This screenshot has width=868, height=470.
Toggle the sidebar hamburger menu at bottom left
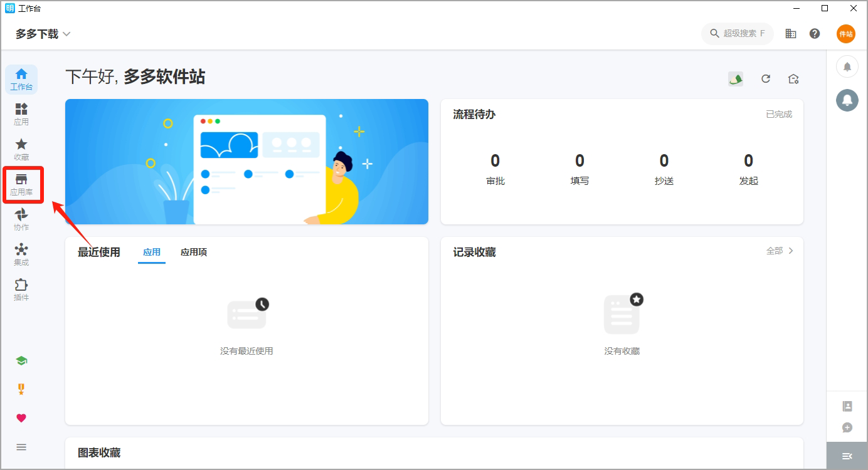pyautogui.click(x=21, y=447)
